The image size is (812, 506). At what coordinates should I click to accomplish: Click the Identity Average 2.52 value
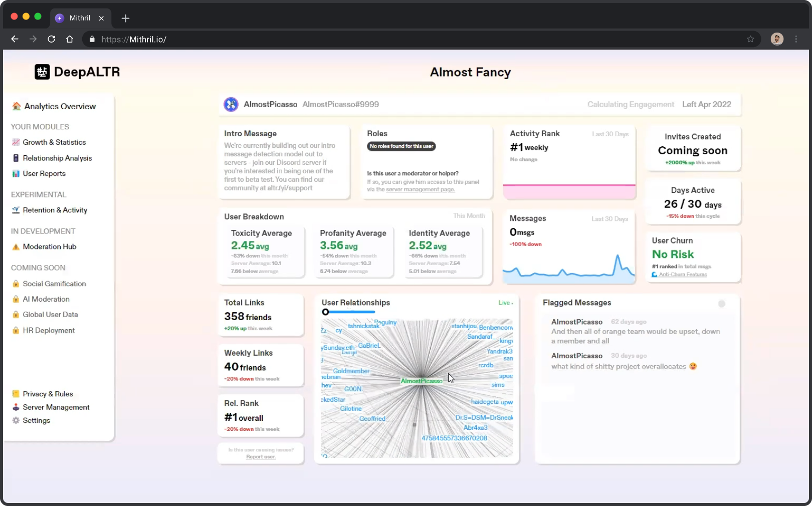point(428,245)
